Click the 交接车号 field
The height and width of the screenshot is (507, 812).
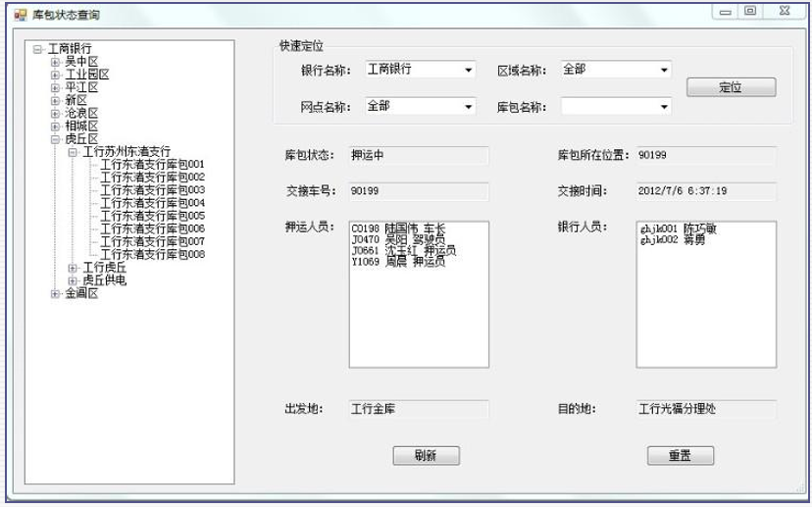(419, 191)
